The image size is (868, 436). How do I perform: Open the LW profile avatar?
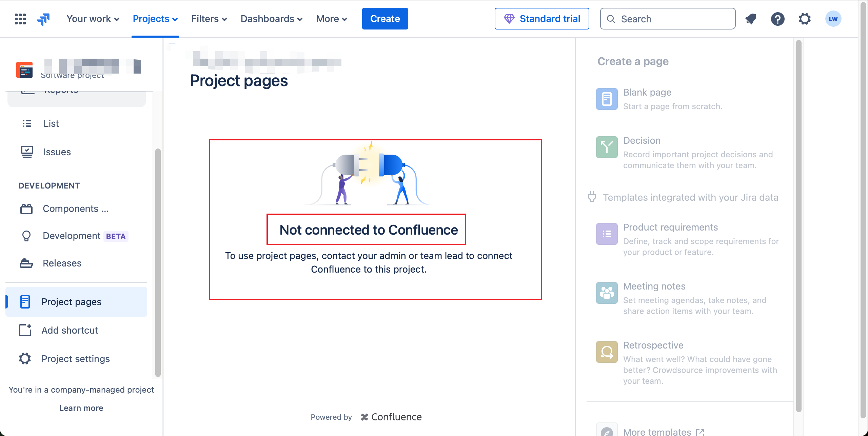(833, 19)
